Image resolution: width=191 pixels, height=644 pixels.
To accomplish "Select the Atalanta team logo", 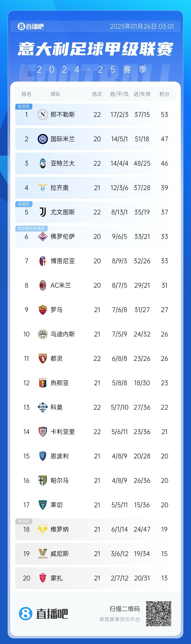I will [43, 163].
